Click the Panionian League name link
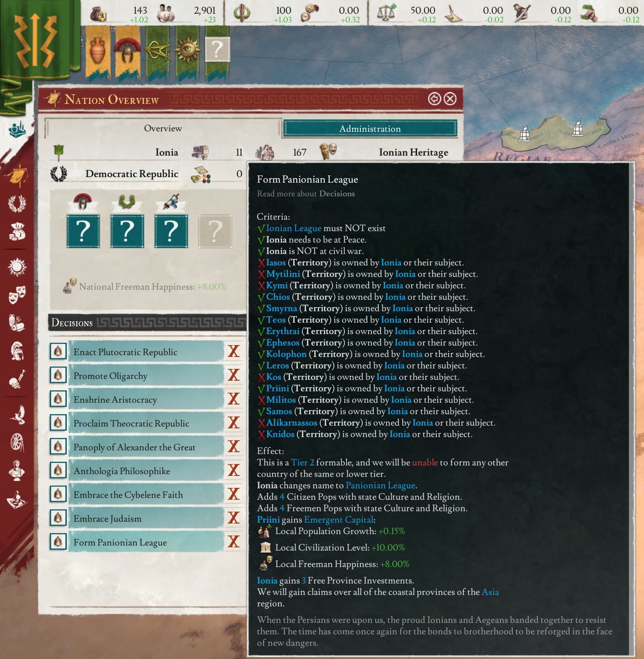The height and width of the screenshot is (659, 644). (x=381, y=485)
